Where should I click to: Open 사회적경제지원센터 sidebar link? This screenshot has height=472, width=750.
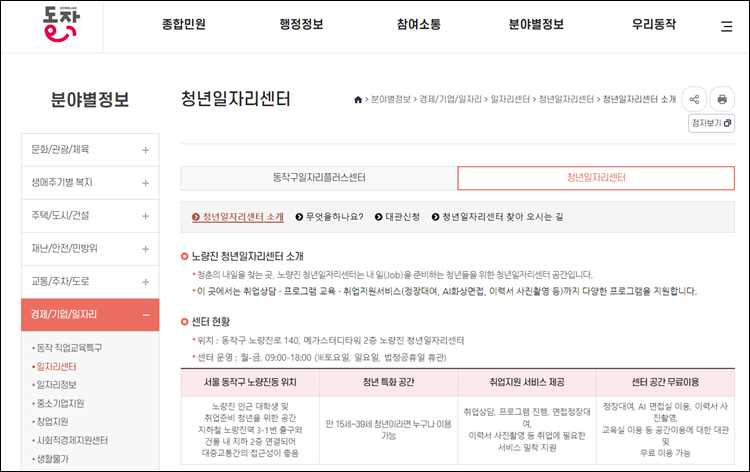click(x=72, y=440)
